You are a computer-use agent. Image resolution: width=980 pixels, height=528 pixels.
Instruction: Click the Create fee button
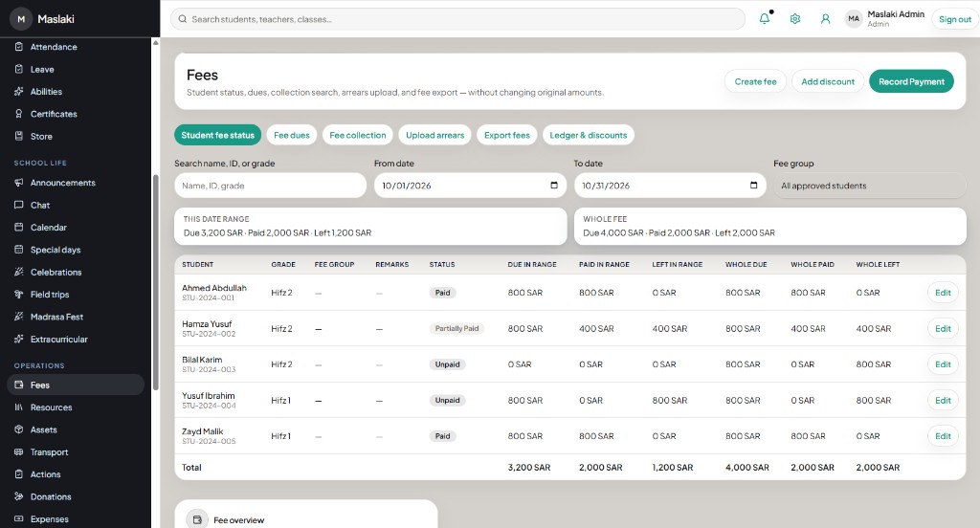[x=755, y=81]
